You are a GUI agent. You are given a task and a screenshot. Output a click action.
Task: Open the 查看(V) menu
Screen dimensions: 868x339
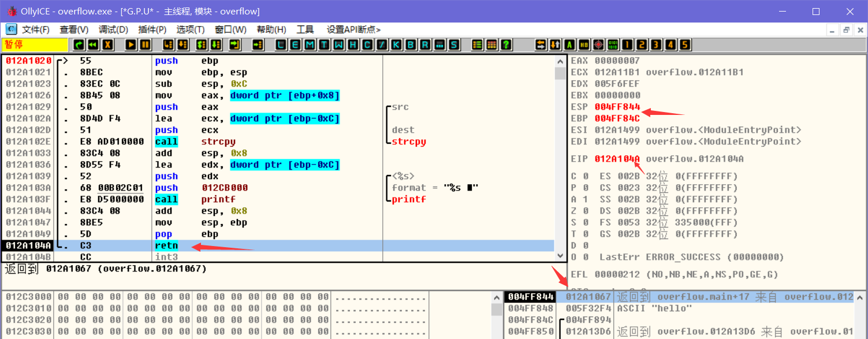[x=74, y=29]
